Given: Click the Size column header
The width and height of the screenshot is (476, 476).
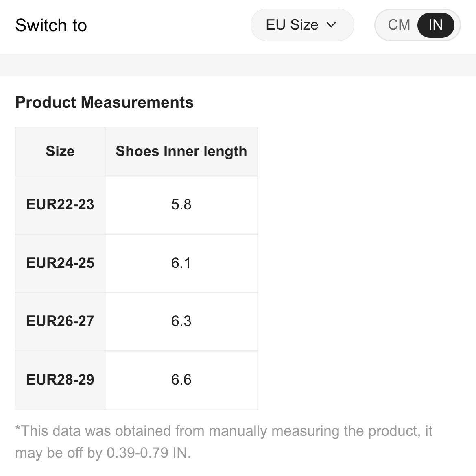Looking at the screenshot, I should (60, 151).
